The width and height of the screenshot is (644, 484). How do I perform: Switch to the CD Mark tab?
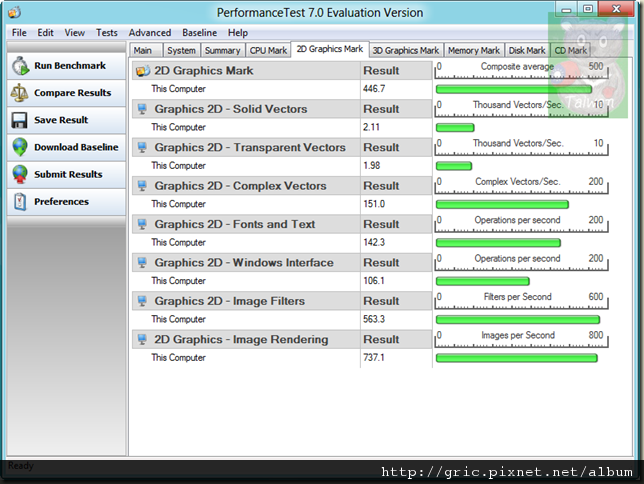pos(570,51)
